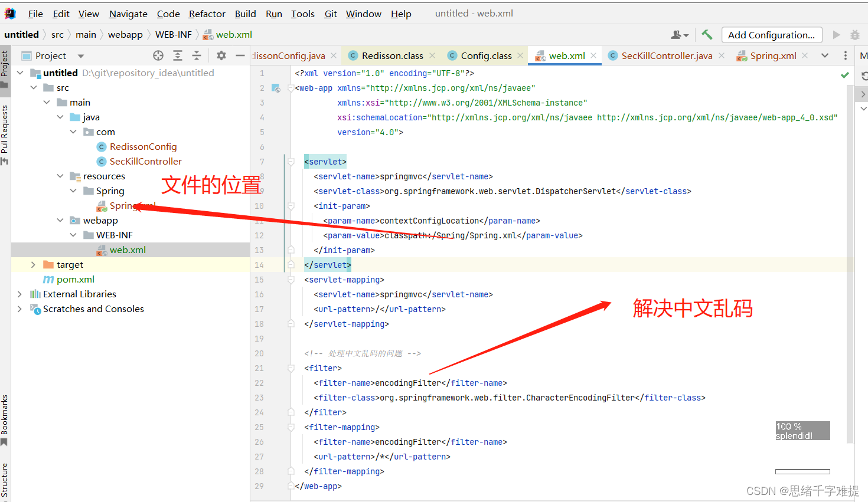The width and height of the screenshot is (868, 502).
Task: Open the Navigate menu
Action: pos(128,14)
